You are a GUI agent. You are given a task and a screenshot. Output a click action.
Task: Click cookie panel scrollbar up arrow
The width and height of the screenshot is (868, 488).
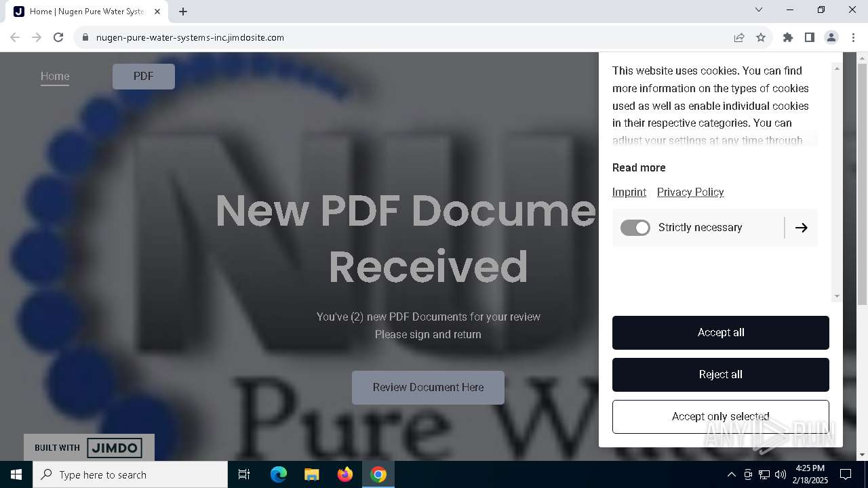click(837, 68)
